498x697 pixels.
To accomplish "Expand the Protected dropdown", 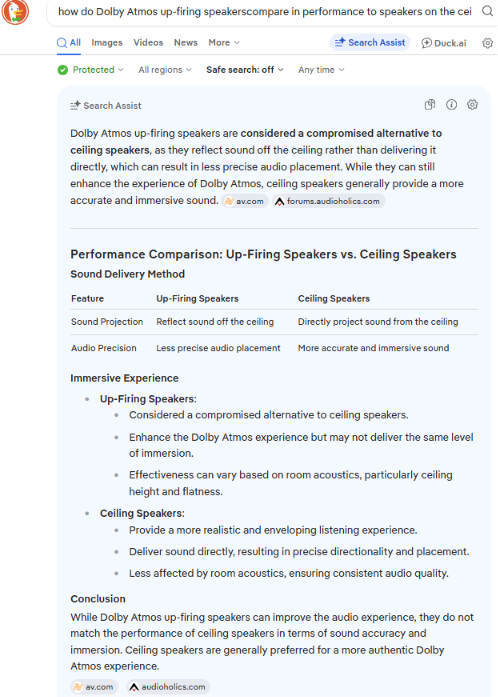I will point(91,70).
